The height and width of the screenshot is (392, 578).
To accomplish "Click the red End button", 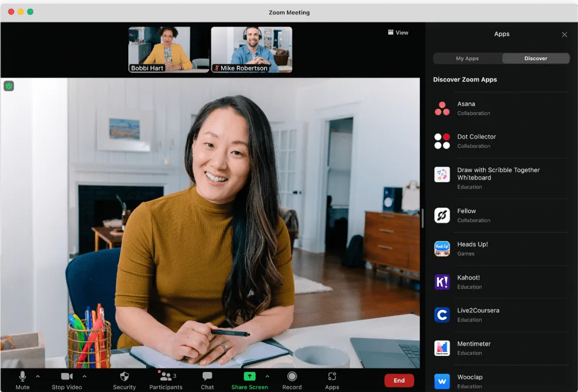I will click(x=399, y=381).
